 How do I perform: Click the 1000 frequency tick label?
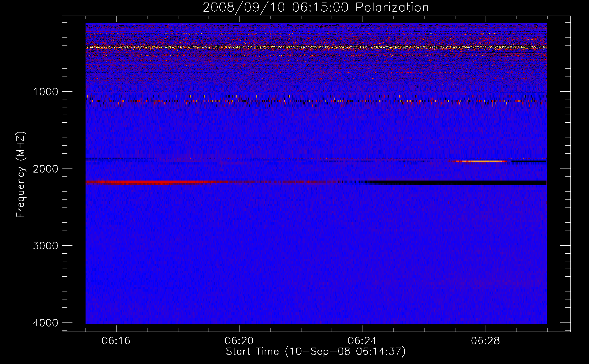(46, 92)
